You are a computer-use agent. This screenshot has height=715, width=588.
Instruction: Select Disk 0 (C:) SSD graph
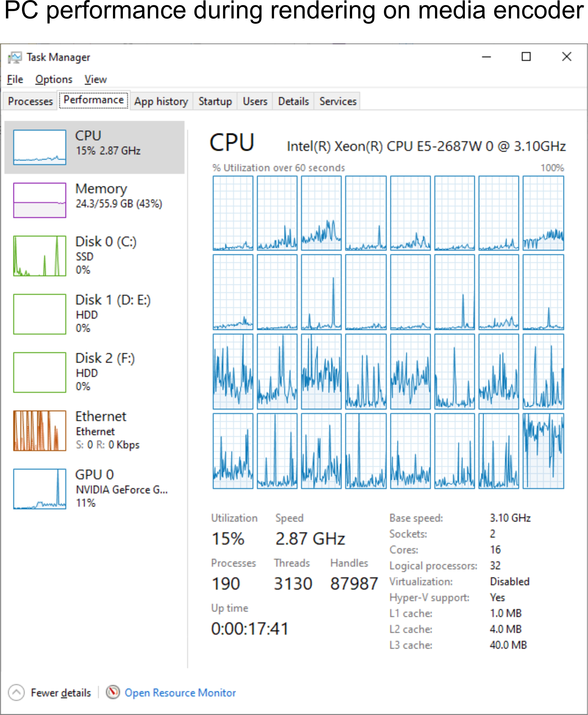(x=40, y=256)
